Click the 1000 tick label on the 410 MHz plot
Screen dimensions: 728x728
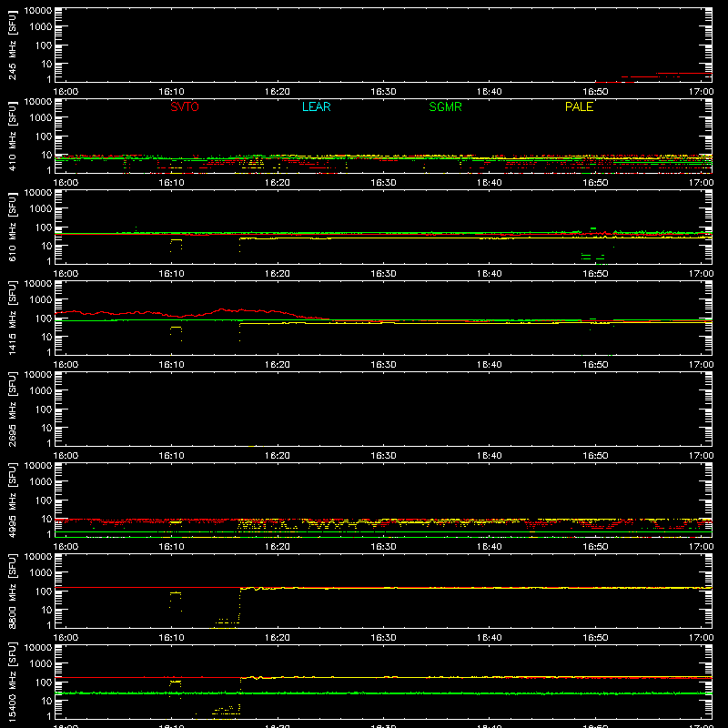tap(41, 118)
